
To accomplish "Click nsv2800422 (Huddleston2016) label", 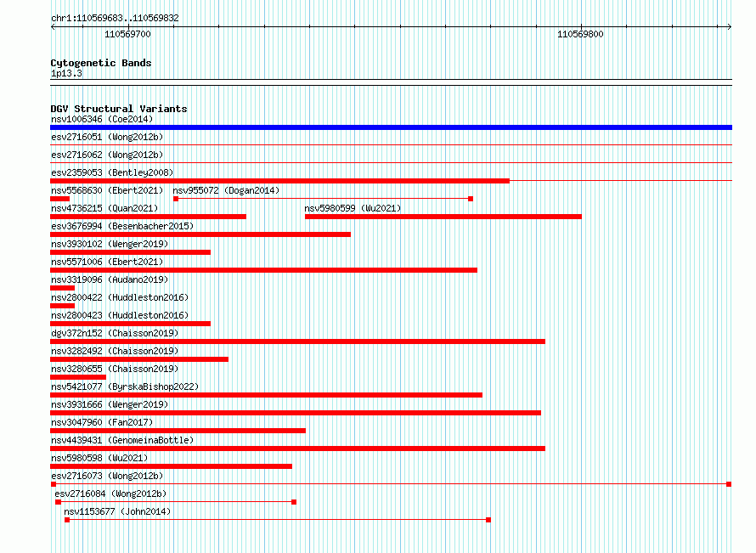I will tap(120, 297).
